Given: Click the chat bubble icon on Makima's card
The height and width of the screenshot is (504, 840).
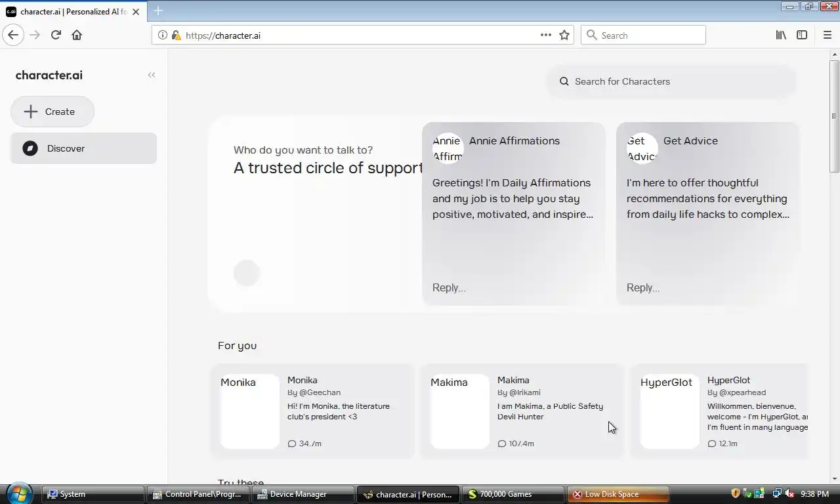Looking at the screenshot, I should (502, 444).
